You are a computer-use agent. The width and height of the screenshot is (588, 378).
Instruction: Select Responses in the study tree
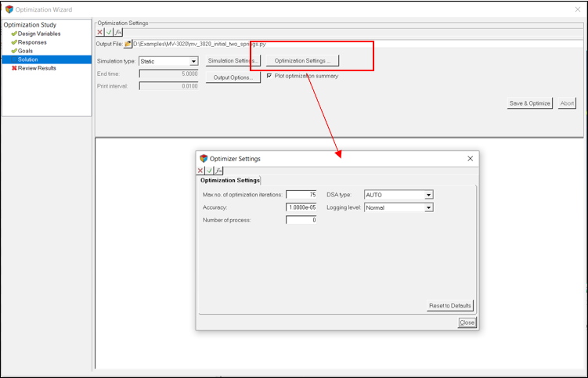[32, 42]
